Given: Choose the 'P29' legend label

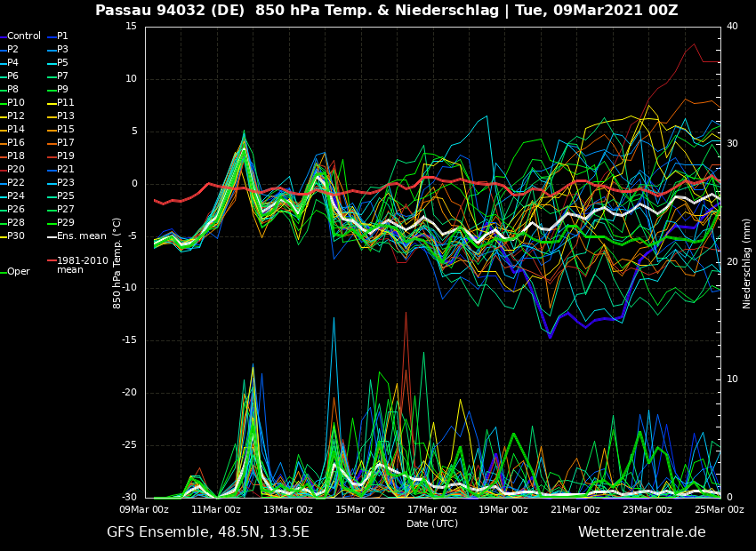Looking at the screenshot, I should click(x=66, y=222).
